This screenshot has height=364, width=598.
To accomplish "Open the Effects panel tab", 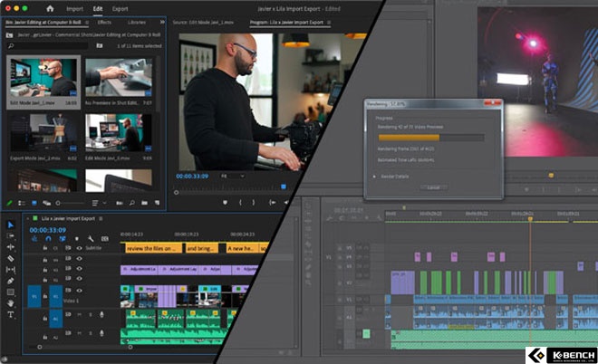I will [x=104, y=21].
